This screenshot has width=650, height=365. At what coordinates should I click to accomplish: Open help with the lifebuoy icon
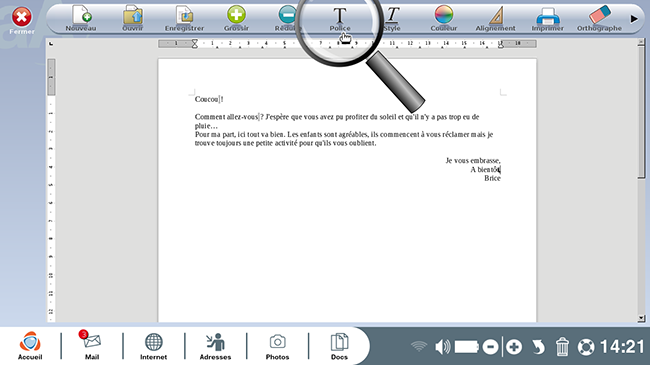pyautogui.click(x=586, y=347)
